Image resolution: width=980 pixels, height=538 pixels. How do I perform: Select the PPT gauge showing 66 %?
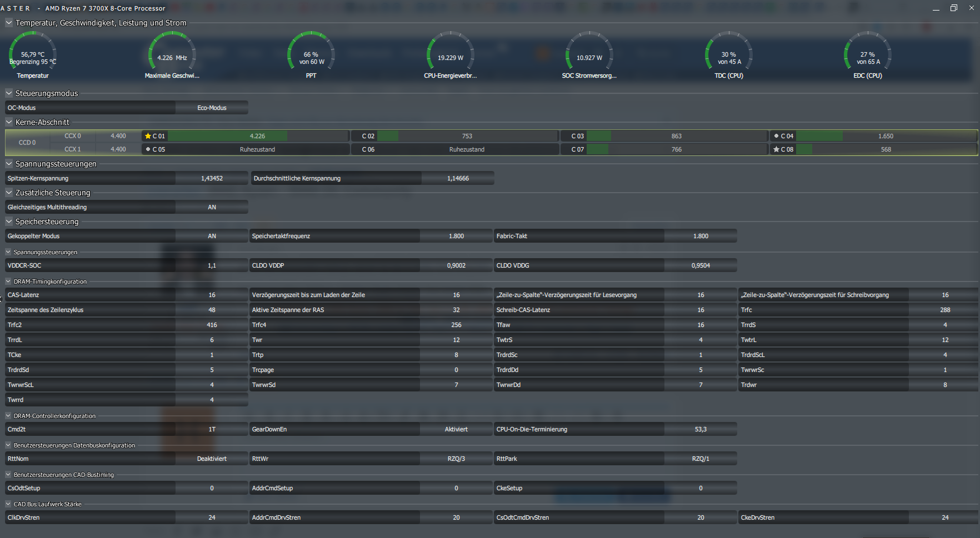point(311,55)
